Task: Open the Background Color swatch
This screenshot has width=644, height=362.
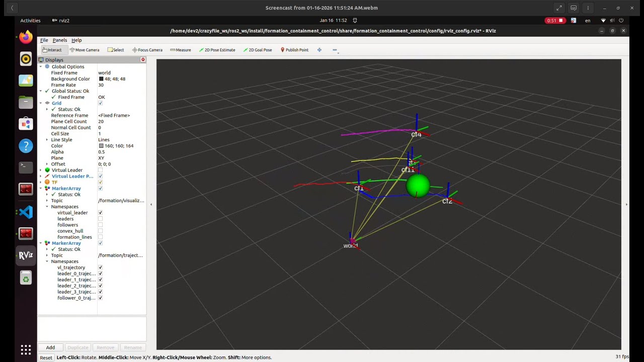Action: pos(101,79)
